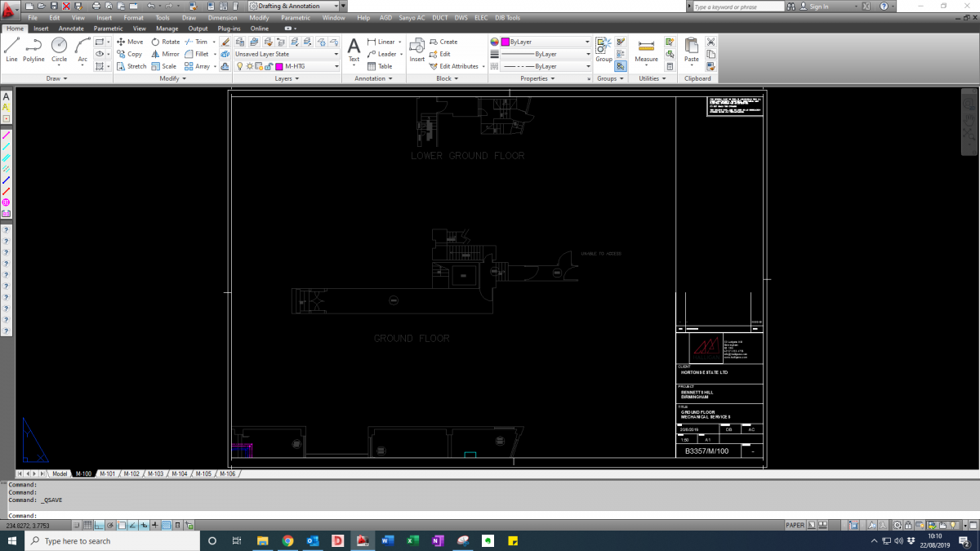980x551 pixels.
Task: Open the Dimension menu
Action: coord(222,17)
